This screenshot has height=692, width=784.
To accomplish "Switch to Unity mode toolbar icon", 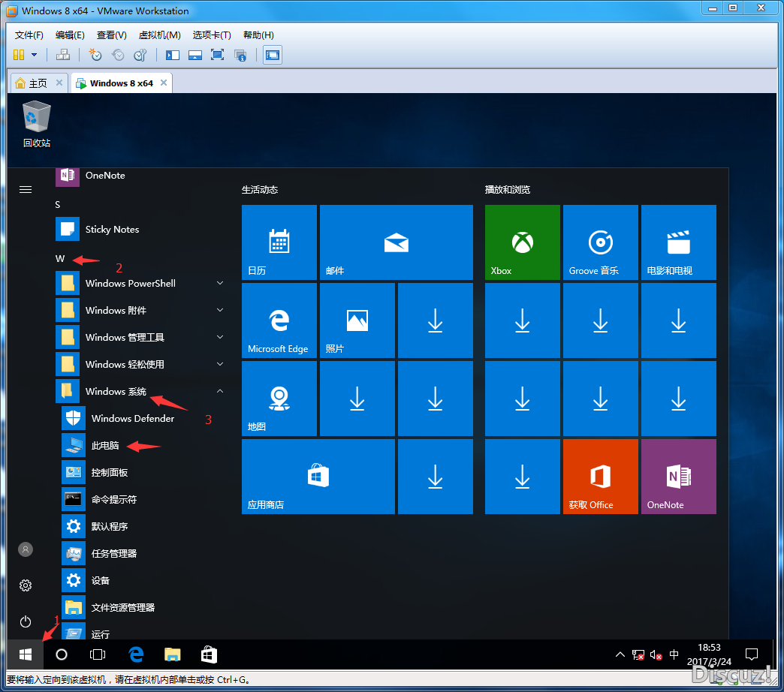I will tap(240, 55).
